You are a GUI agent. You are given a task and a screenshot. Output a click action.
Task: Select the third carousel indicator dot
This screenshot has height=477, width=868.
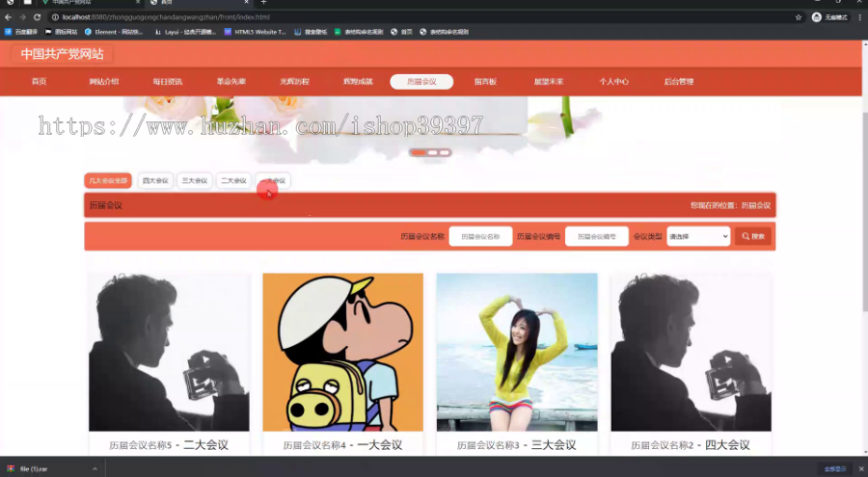[x=444, y=152]
